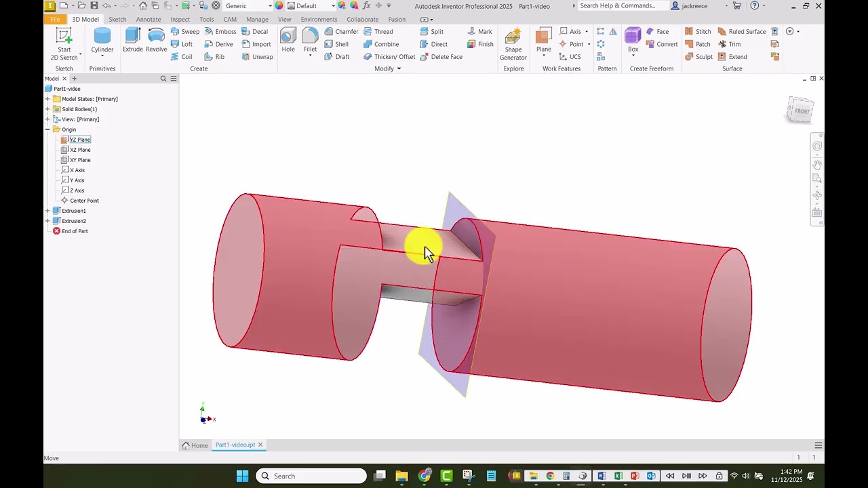Close the Part1-video.ipt tab
Screen dimensions: 868x488
[x=260, y=445]
